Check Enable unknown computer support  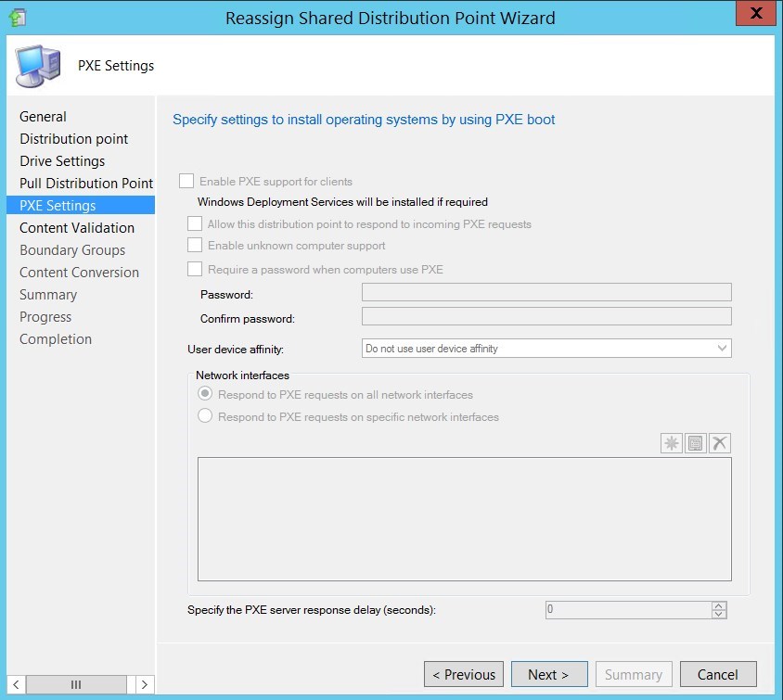click(193, 245)
